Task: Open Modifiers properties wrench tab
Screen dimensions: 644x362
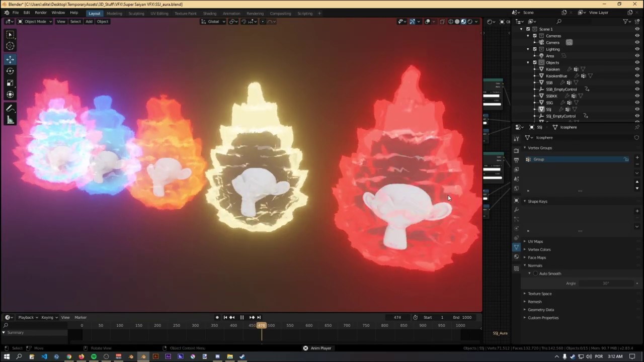Action: pos(516,210)
